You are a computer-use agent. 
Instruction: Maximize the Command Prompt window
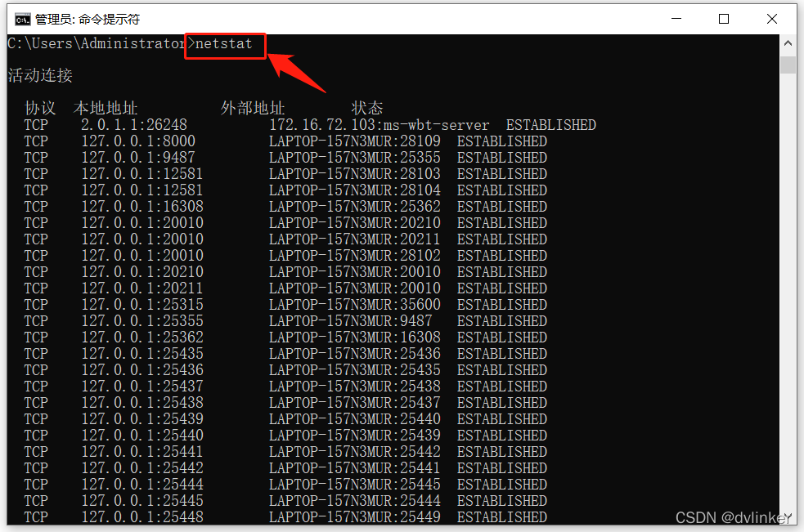pos(724,19)
